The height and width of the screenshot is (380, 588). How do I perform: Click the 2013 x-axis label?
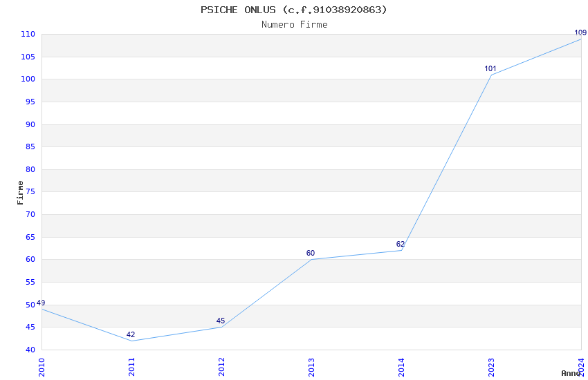(311, 366)
